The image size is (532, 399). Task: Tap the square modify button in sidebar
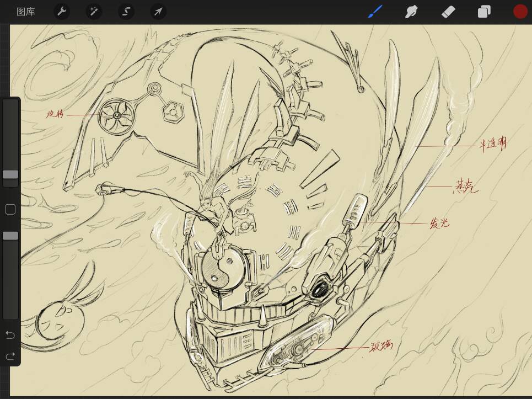[10, 210]
